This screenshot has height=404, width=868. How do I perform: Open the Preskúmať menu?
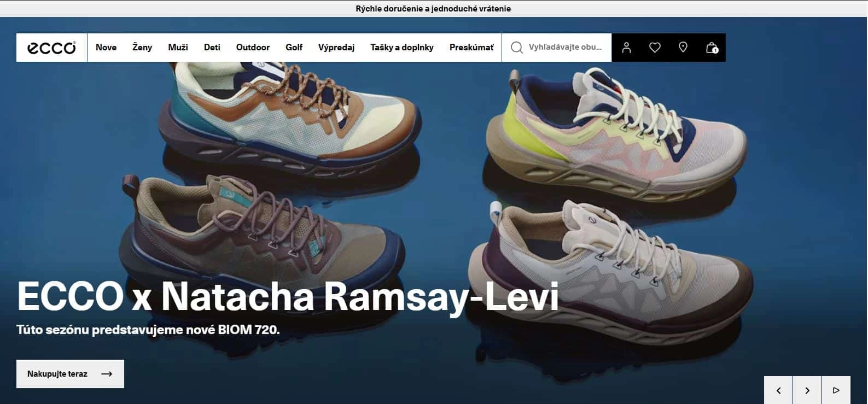click(x=471, y=48)
